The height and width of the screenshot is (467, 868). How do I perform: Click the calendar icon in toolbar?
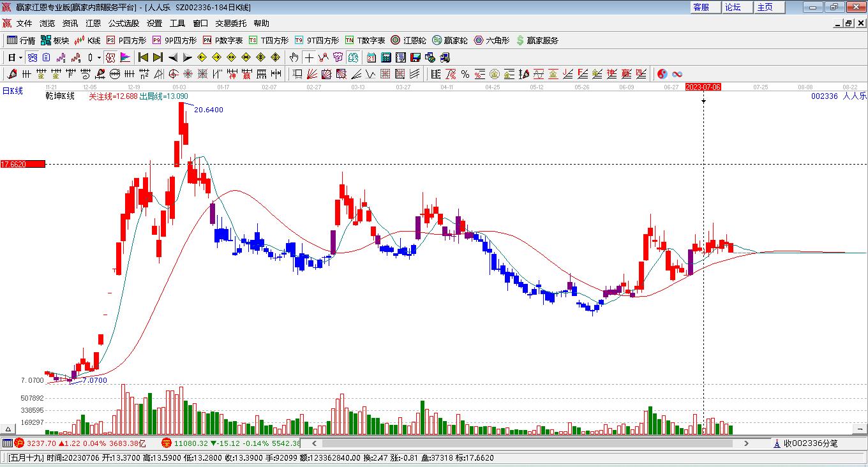(x=371, y=57)
